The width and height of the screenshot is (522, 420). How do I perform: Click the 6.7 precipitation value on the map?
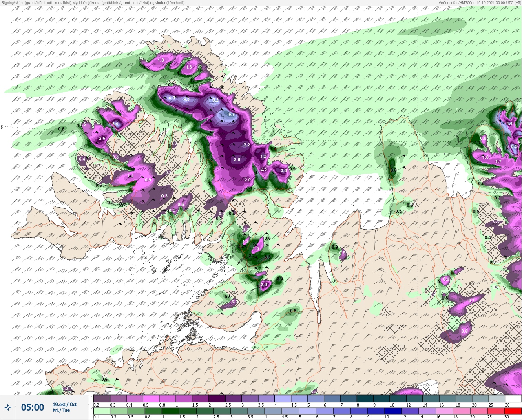coord(232,115)
